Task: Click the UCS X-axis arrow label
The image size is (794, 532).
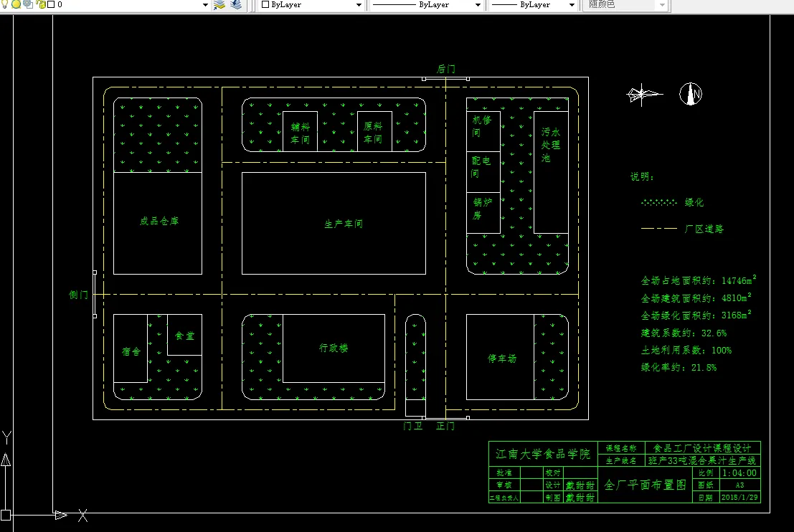Action: (82, 516)
